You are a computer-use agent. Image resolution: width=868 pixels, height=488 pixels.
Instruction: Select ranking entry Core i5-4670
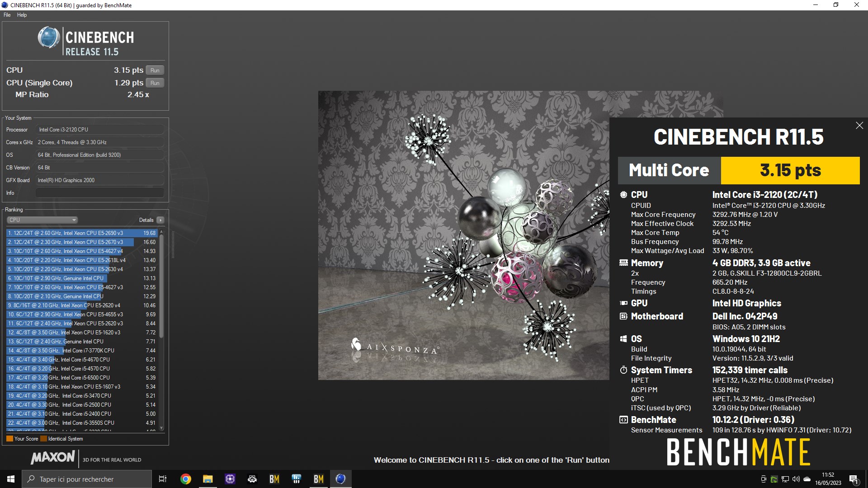[x=81, y=360]
